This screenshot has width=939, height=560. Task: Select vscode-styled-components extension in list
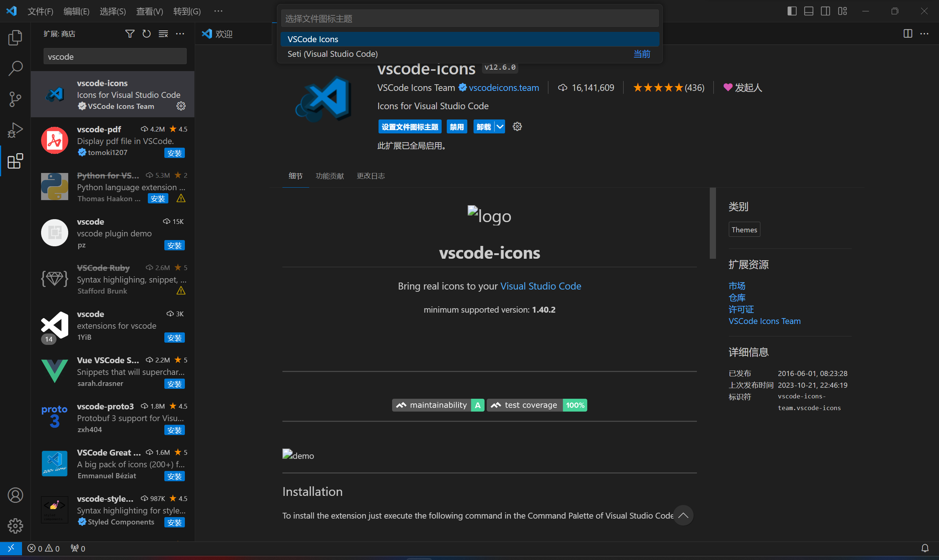click(113, 510)
